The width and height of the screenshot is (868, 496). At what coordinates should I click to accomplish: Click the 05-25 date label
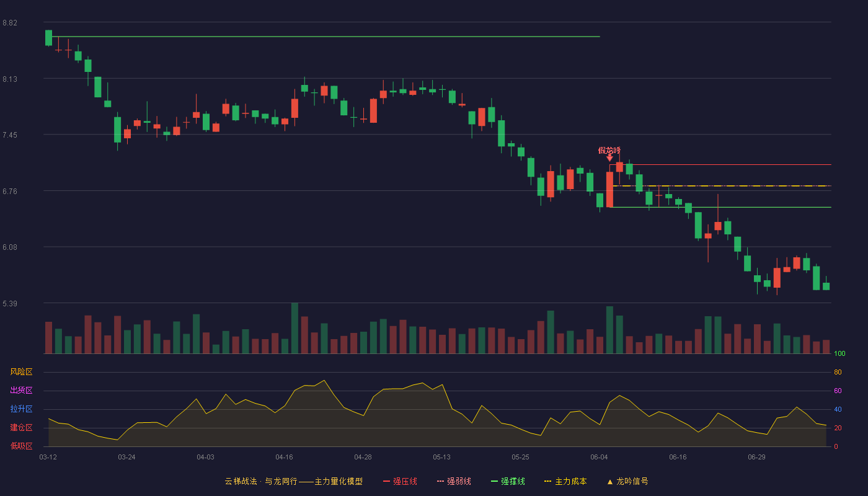520,457
